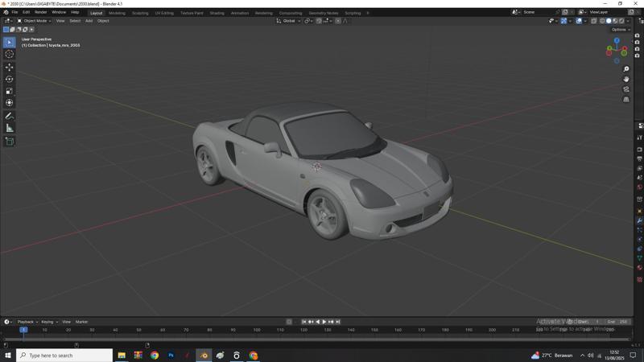Open the Playback popover in timeline
The width and height of the screenshot is (644, 362).
[x=27, y=322]
